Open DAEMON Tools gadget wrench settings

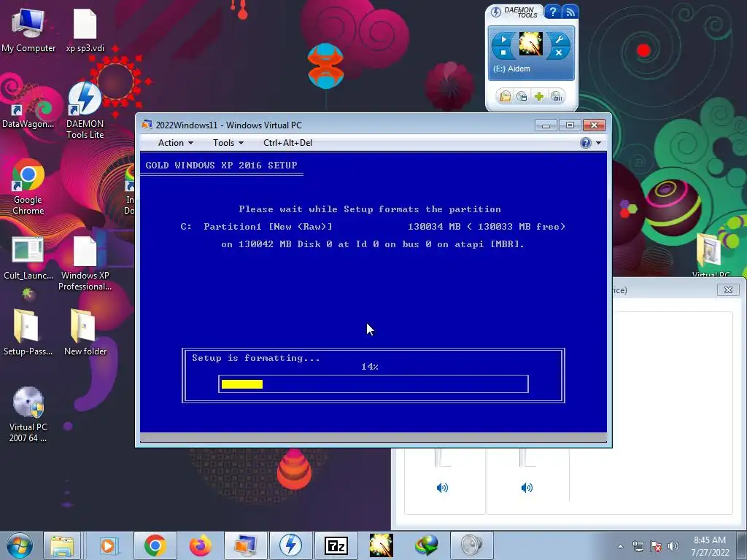pyautogui.click(x=559, y=39)
